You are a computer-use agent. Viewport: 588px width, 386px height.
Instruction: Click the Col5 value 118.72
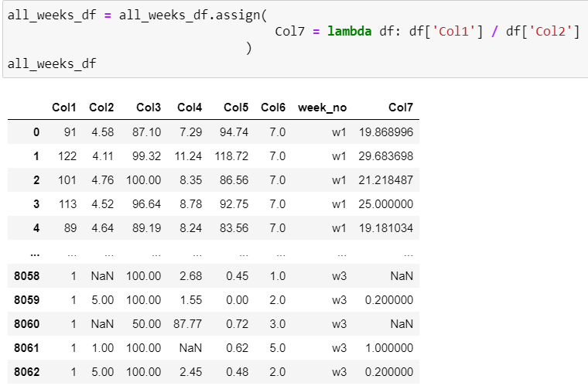coord(231,156)
